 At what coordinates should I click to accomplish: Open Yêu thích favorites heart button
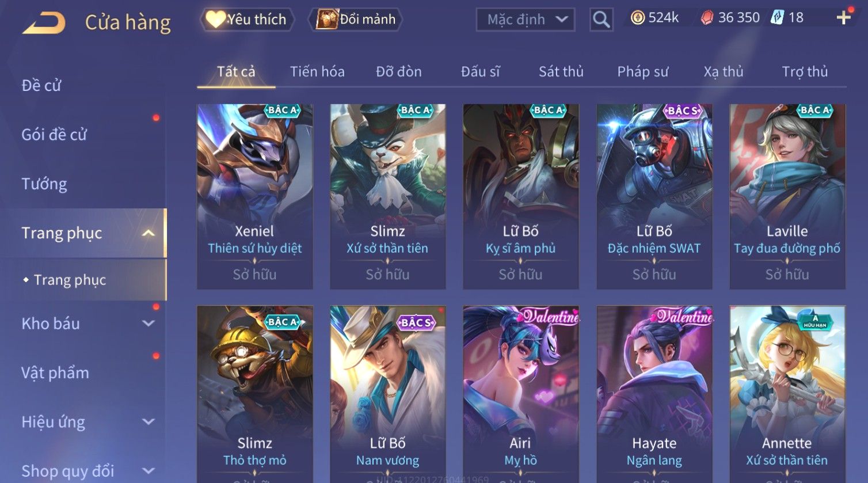click(247, 20)
